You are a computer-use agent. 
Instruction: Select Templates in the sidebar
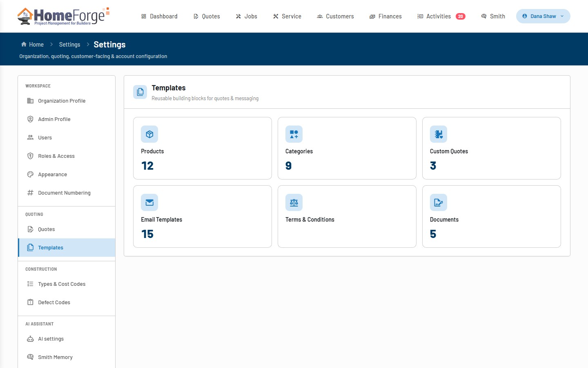tap(67, 248)
